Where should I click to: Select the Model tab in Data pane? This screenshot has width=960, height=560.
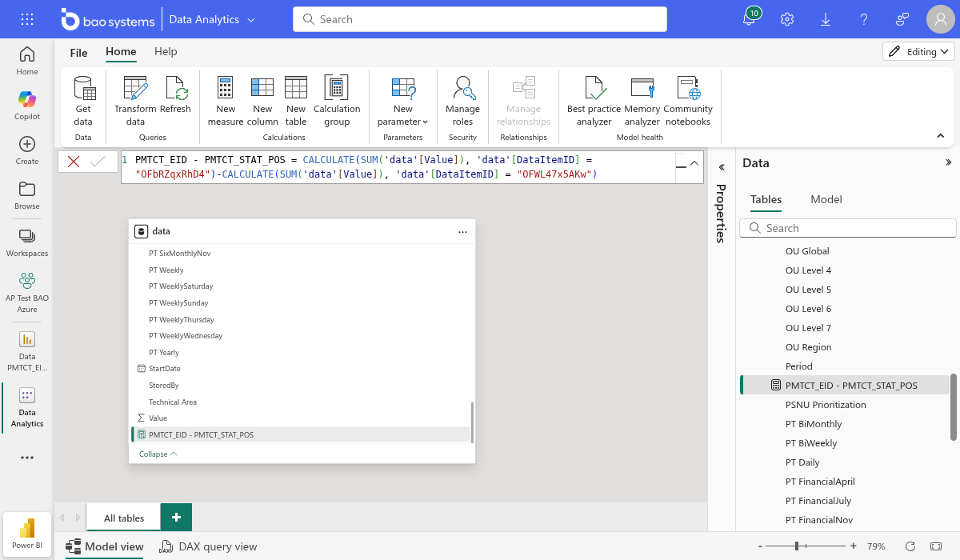coord(826,199)
